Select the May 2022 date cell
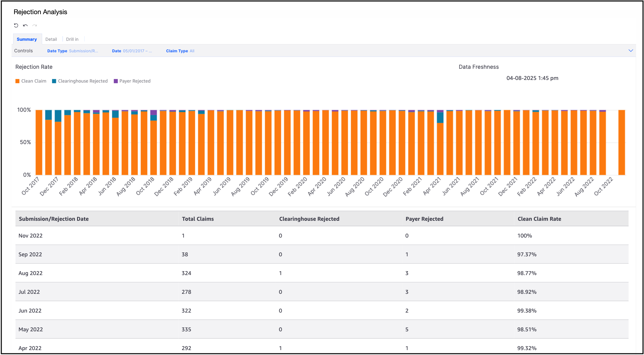The height and width of the screenshot is (355, 644). pyautogui.click(x=31, y=329)
